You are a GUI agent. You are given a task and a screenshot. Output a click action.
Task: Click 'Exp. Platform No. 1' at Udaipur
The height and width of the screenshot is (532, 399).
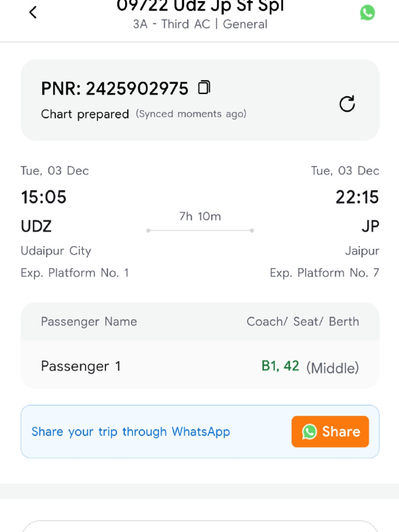tap(74, 273)
